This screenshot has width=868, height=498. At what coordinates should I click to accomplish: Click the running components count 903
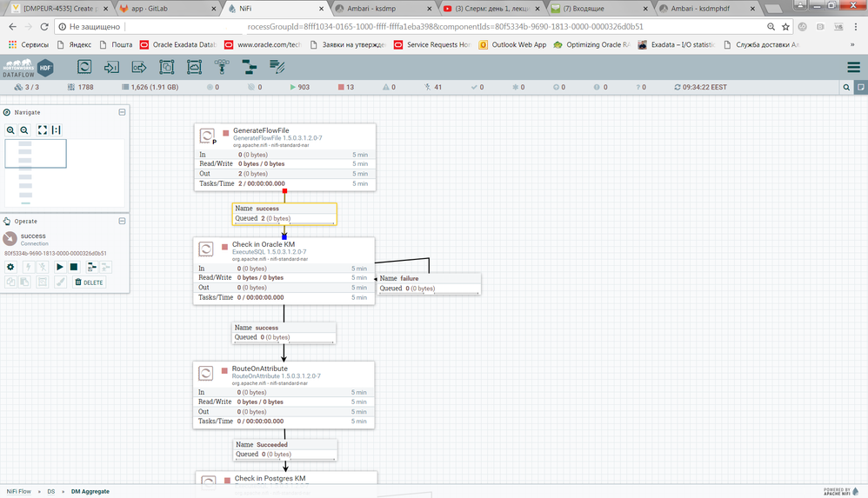pyautogui.click(x=299, y=87)
